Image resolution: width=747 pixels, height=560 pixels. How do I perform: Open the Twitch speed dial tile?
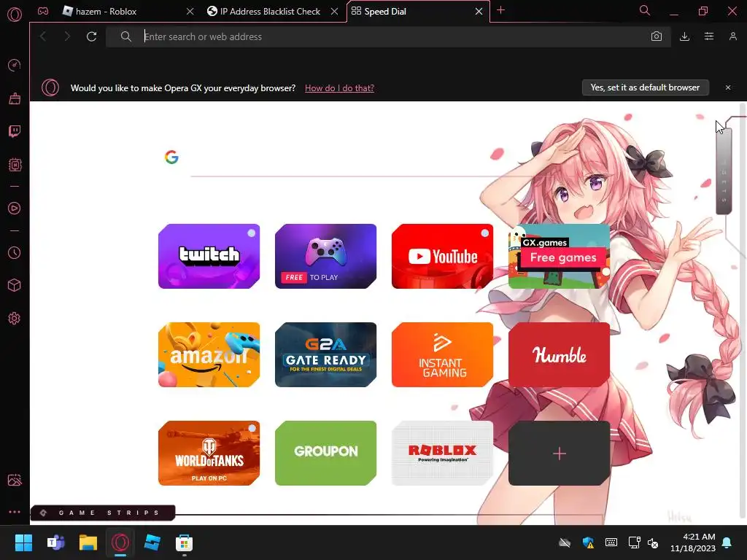(209, 256)
